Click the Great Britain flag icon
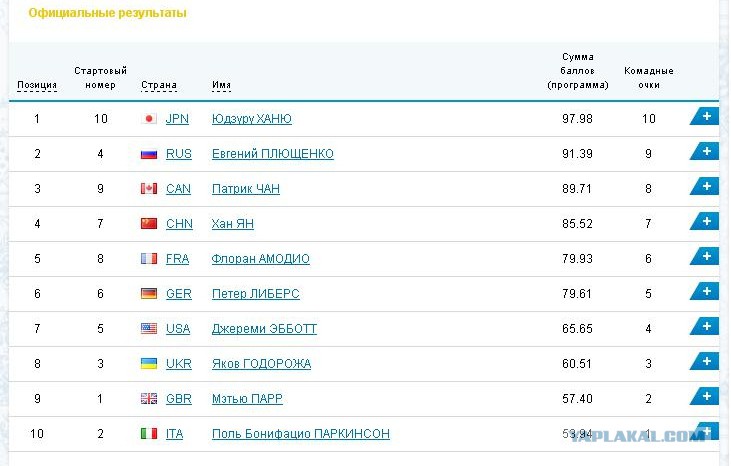The image size is (731, 466). coord(149,398)
